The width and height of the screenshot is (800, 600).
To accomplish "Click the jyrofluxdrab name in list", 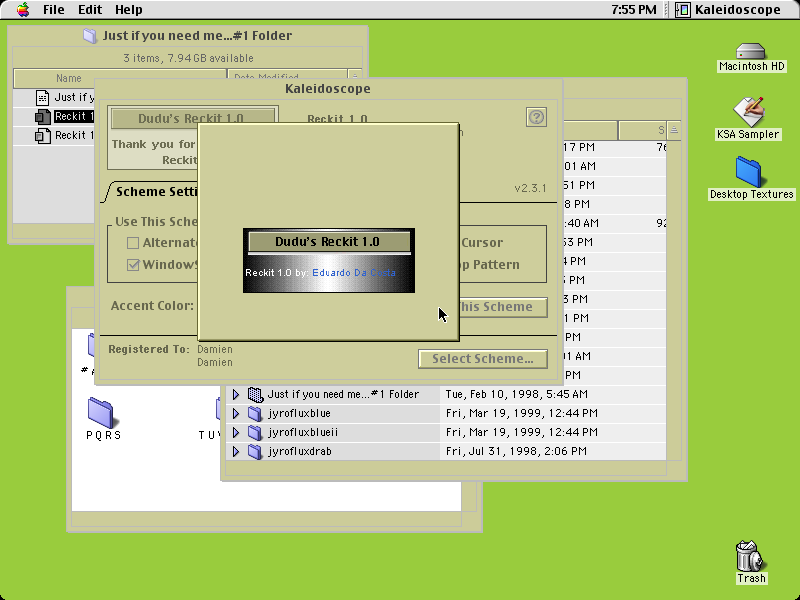I will (299, 452).
